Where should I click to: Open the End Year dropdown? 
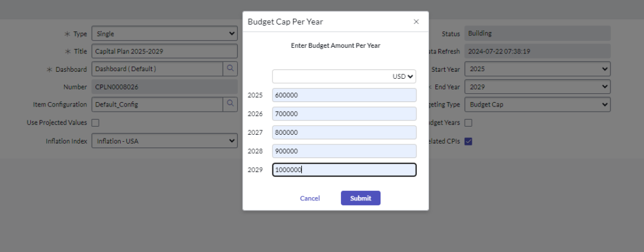point(539,87)
